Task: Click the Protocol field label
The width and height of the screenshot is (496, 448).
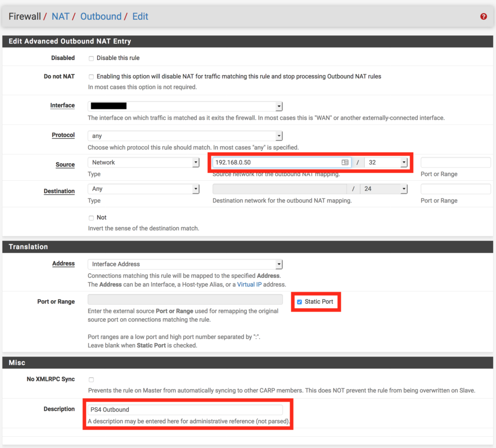Action: pyautogui.click(x=63, y=135)
